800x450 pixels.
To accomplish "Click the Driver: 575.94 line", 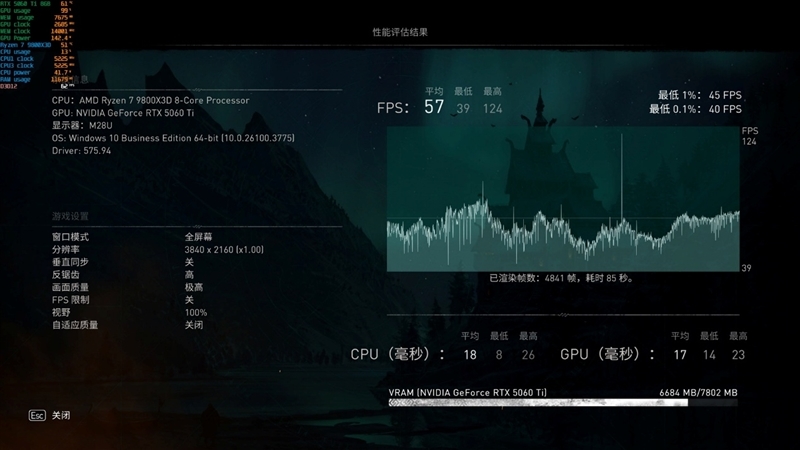I will (81, 151).
